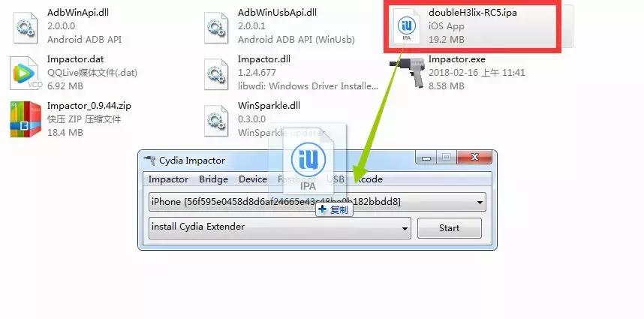The image size is (644, 319).
Task: Click the 'Android ADB API (WinUsb)' description
Action: click(296, 40)
